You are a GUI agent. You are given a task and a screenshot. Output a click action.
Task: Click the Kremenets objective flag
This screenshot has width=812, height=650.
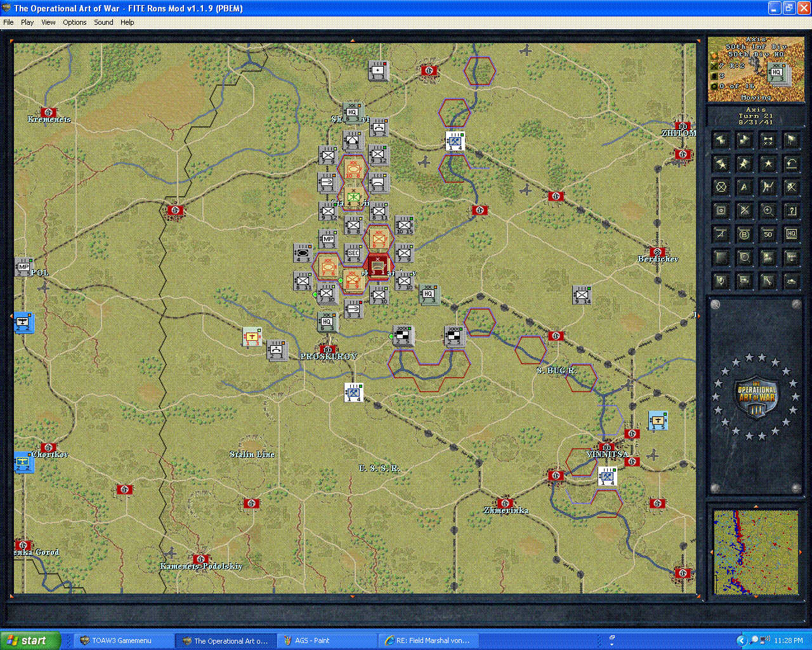tap(48, 112)
